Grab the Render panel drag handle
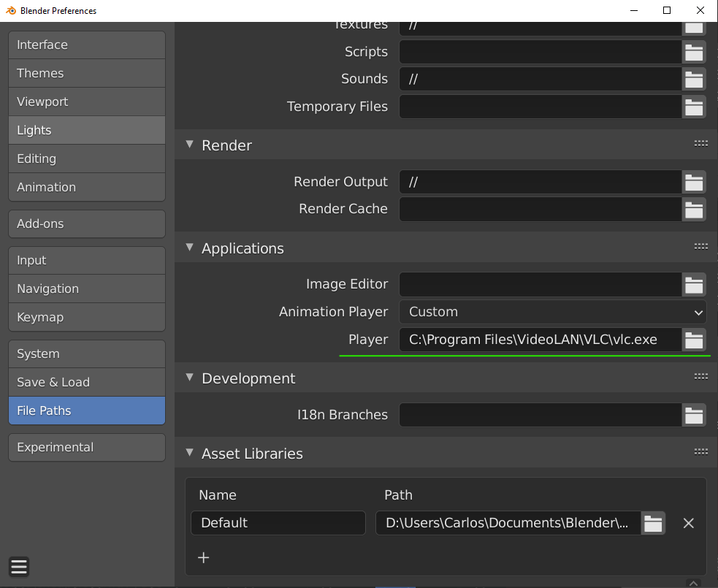This screenshot has width=718, height=588. [700, 144]
